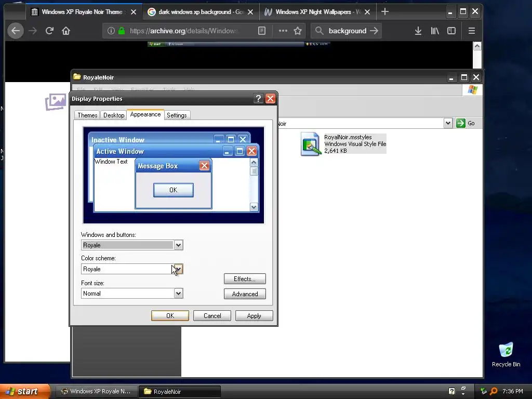Switch to RoyaleNoir taskbar item
The image size is (532, 399).
179,392
